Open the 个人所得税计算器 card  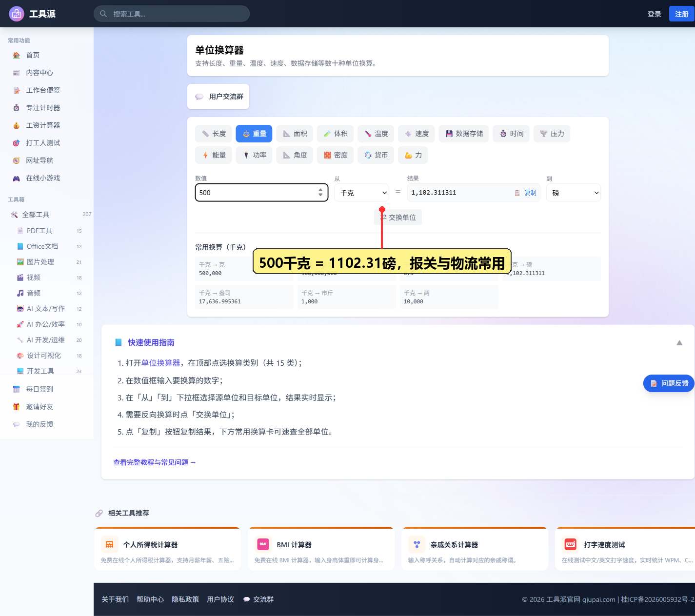(x=168, y=549)
